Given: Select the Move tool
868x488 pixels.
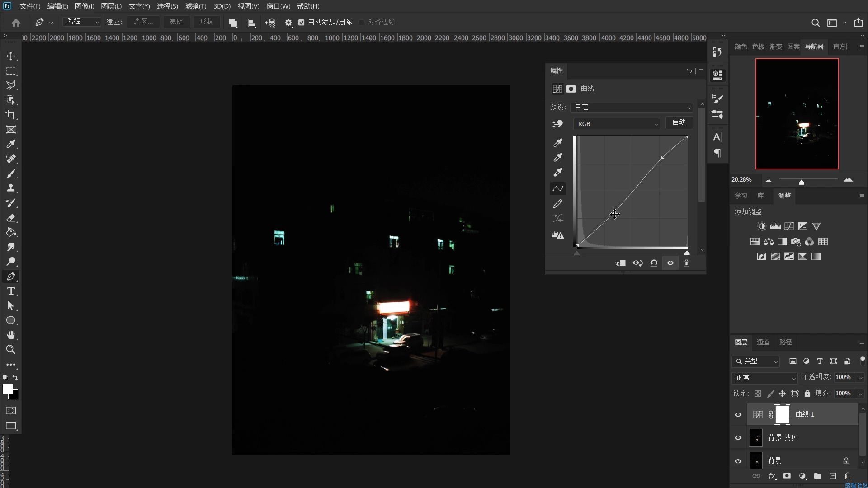Looking at the screenshot, I should click(x=11, y=56).
